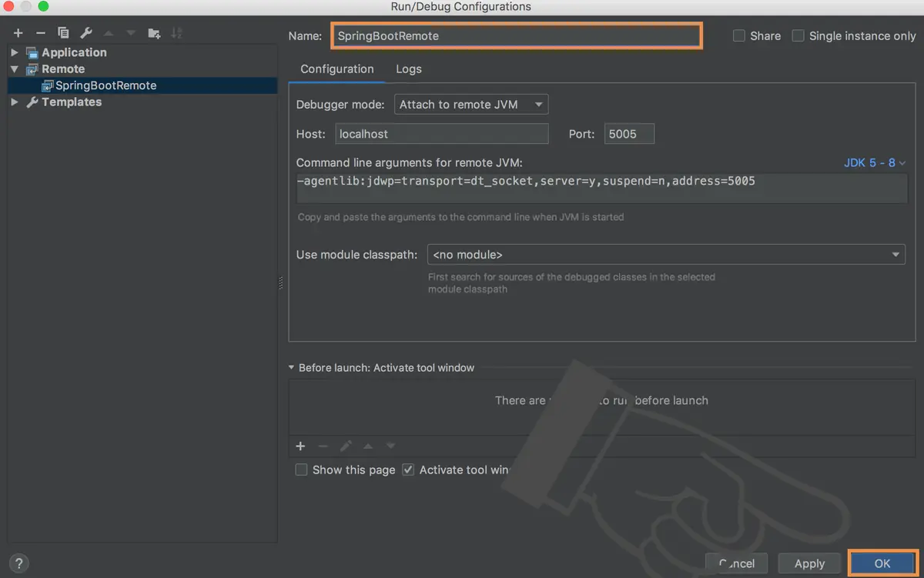Remove configuration with minus icon
The height and width of the screenshot is (578, 924).
pyautogui.click(x=41, y=33)
